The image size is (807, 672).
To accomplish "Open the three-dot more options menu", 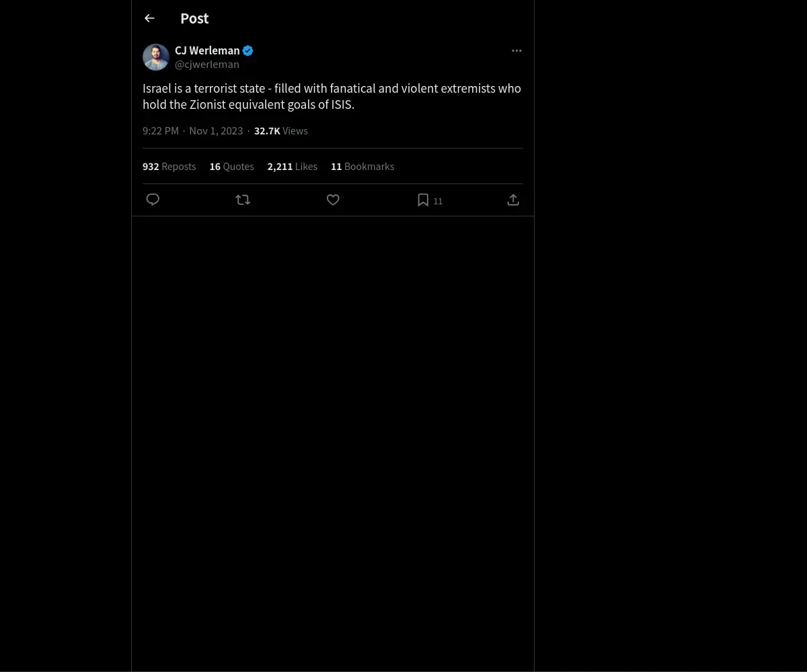I will [516, 50].
